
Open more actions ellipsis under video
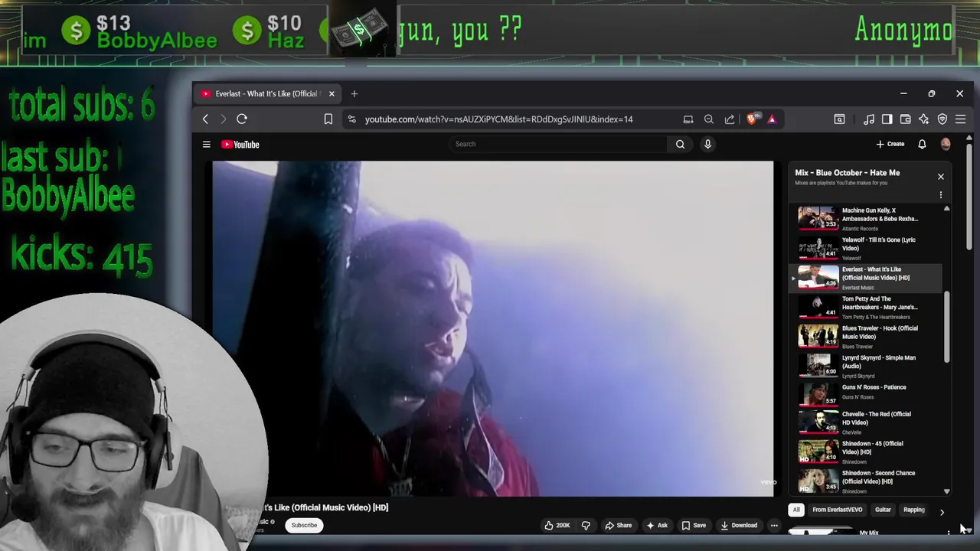click(x=774, y=525)
